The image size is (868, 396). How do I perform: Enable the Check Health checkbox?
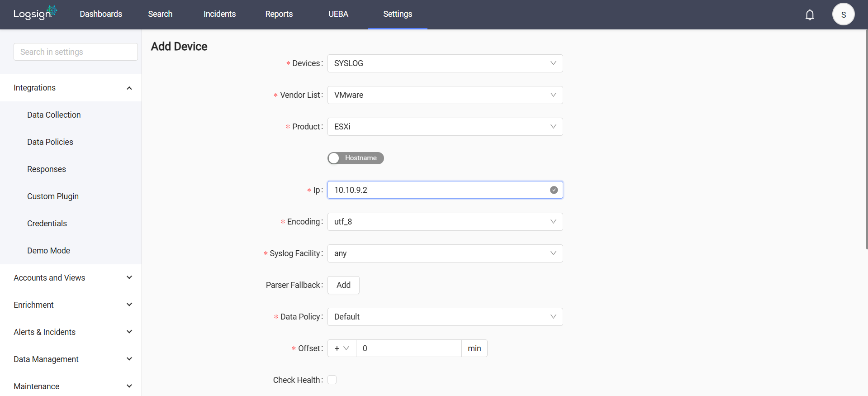tap(332, 380)
